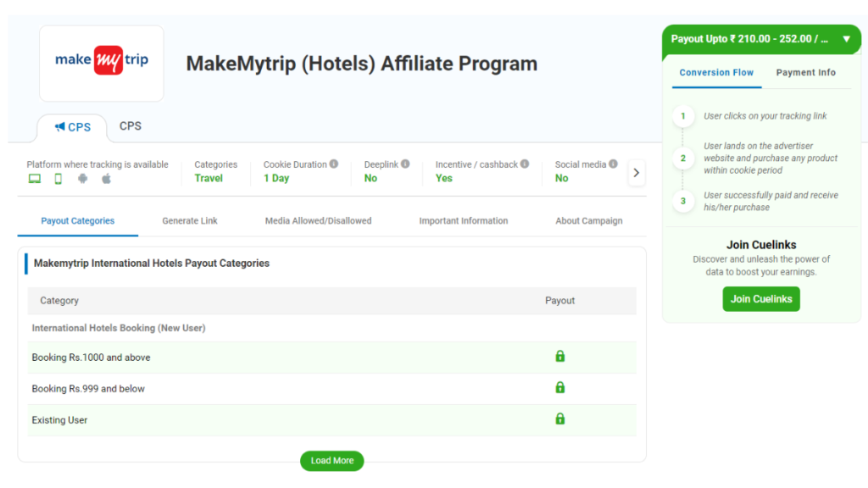Click '1 Day' cookie duration value
This screenshot has height=488, width=868.
click(x=276, y=178)
